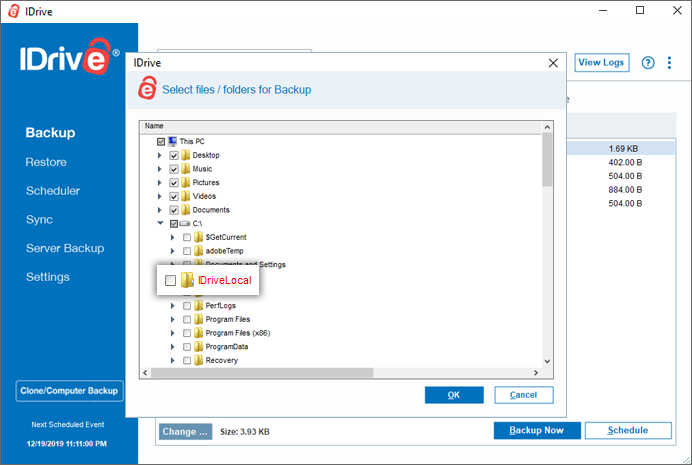
Task: Check the $GetCurrent checkbox
Action: [x=187, y=237]
